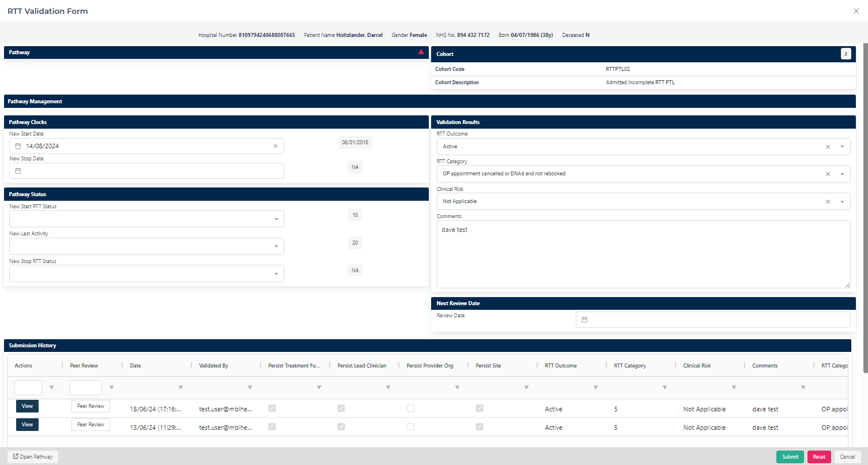Screen dimensions: 868x465
Task: Open calendar for New Stop Date
Action: (x=18, y=171)
